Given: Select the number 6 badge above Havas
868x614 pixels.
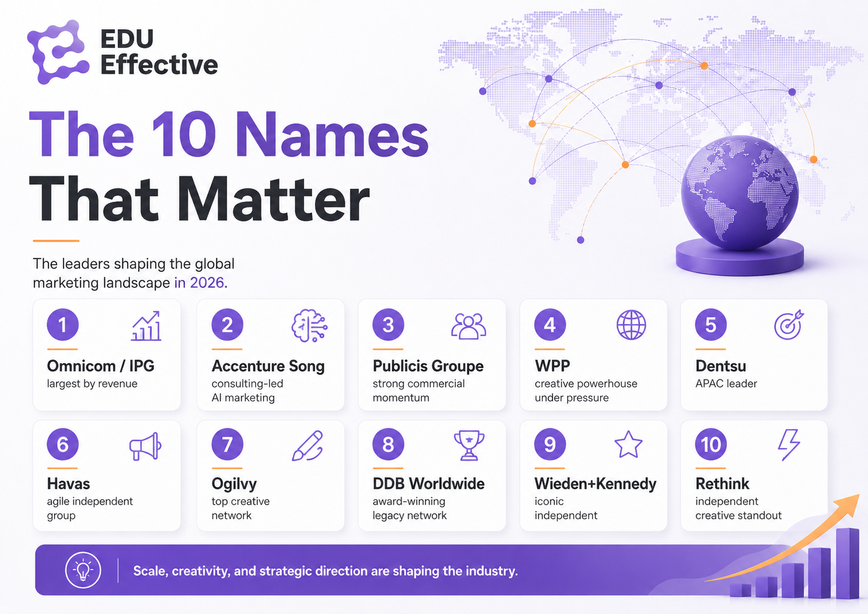Looking at the screenshot, I should coord(63,445).
